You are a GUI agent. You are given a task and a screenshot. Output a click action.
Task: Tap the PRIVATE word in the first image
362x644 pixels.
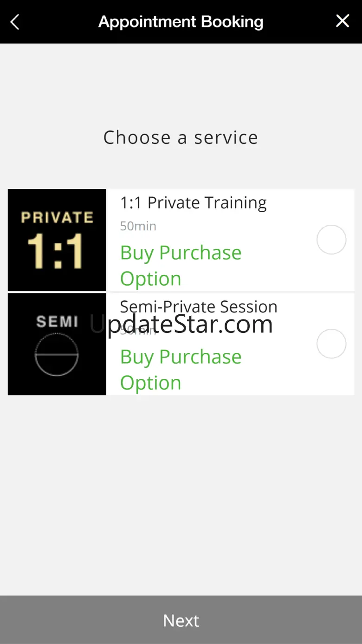(x=57, y=217)
